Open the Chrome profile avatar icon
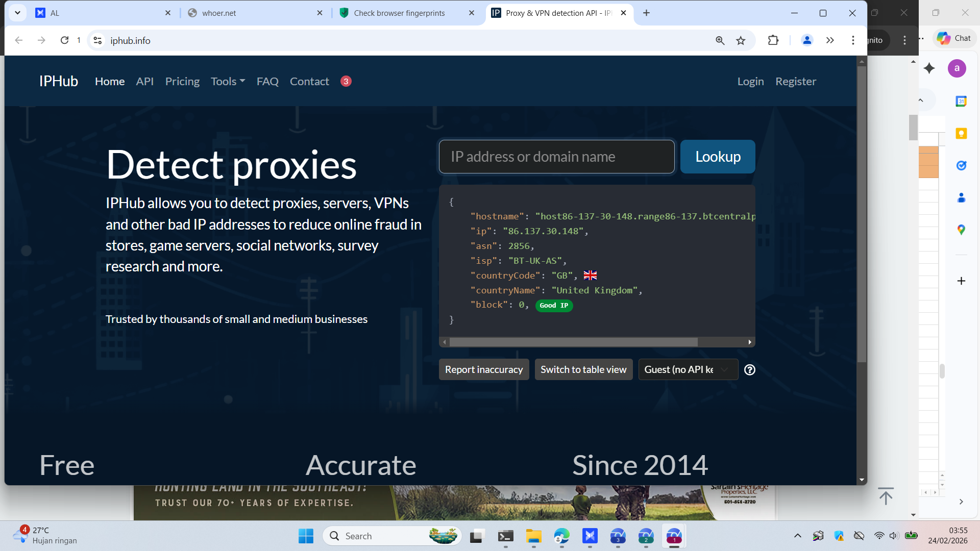The width and height of the screenshot is (980, 551). pos(807,40)
